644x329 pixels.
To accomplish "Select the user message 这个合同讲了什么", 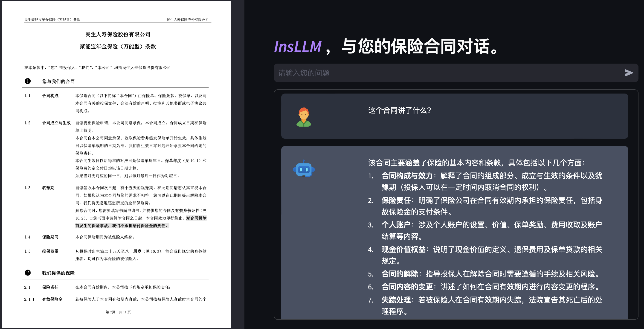I will point(399,110).
